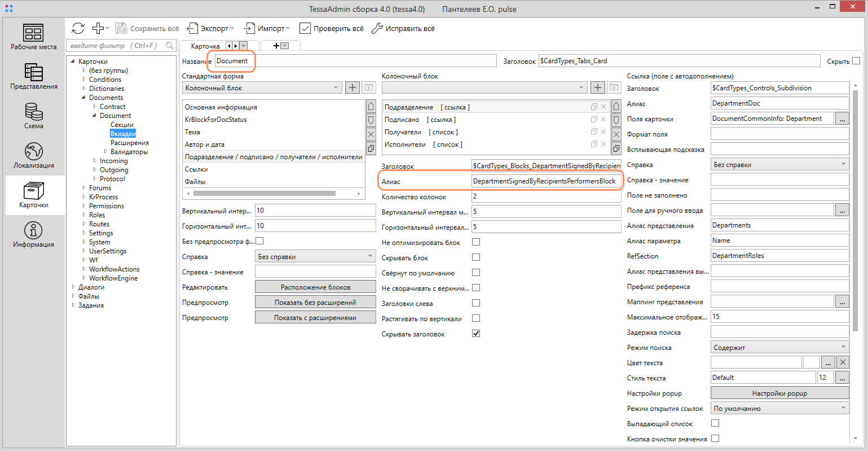Open the Представления sidebar section
Screen dimensions: 868x451
[x=33, y=77]
